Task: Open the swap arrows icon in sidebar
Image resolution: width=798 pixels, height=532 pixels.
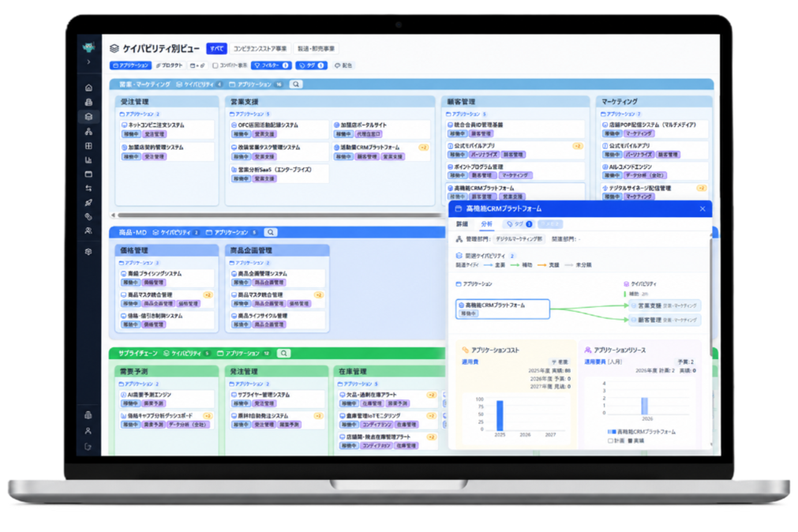Action: pos(88,189)
